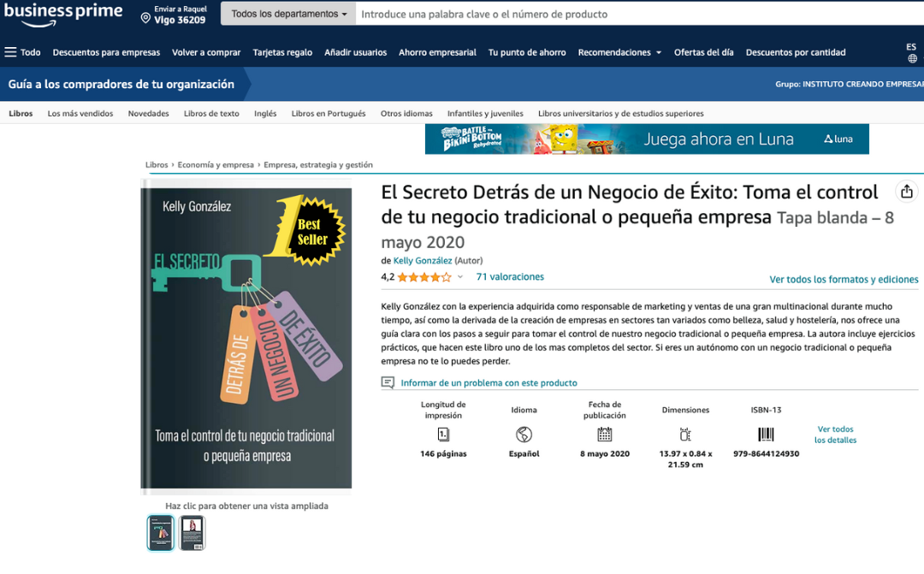
Task: Open the Todos los departamentos dropdown
Action: (288, 14)
